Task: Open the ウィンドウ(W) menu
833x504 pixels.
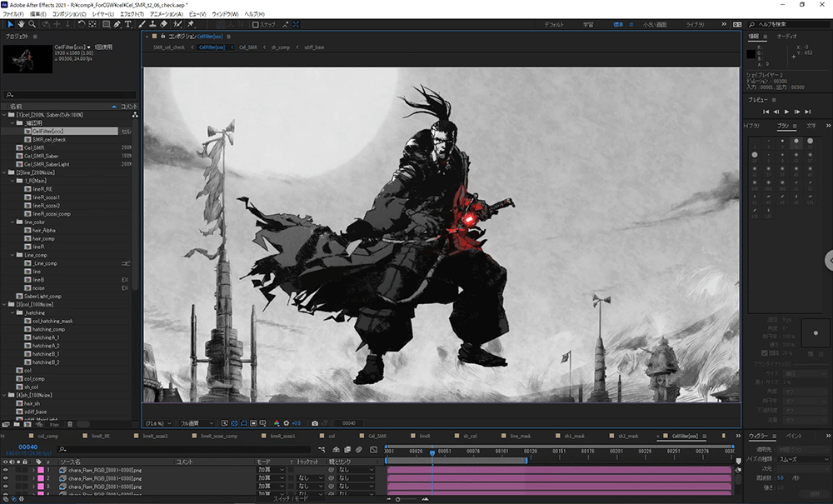Action: [x=225, y=14]
